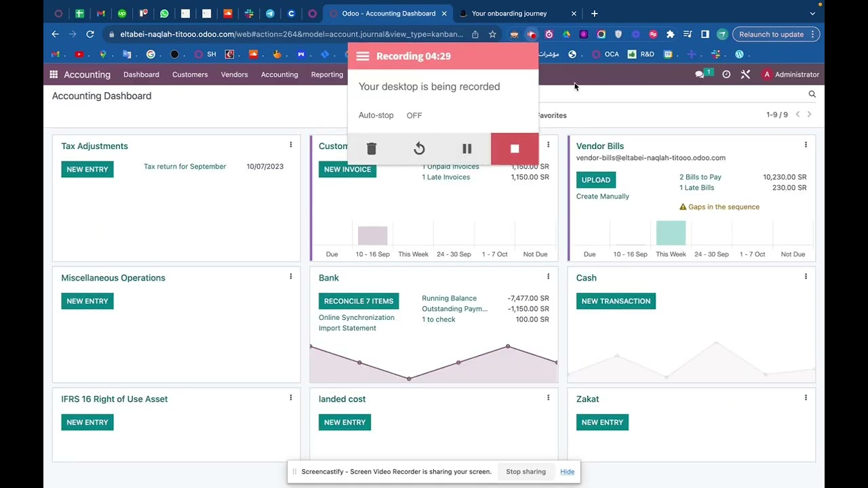Viewport: 868px width, 488px height.
Task: Click the Import Statement link
Action: pyautogui.click(x=347, y=328)
